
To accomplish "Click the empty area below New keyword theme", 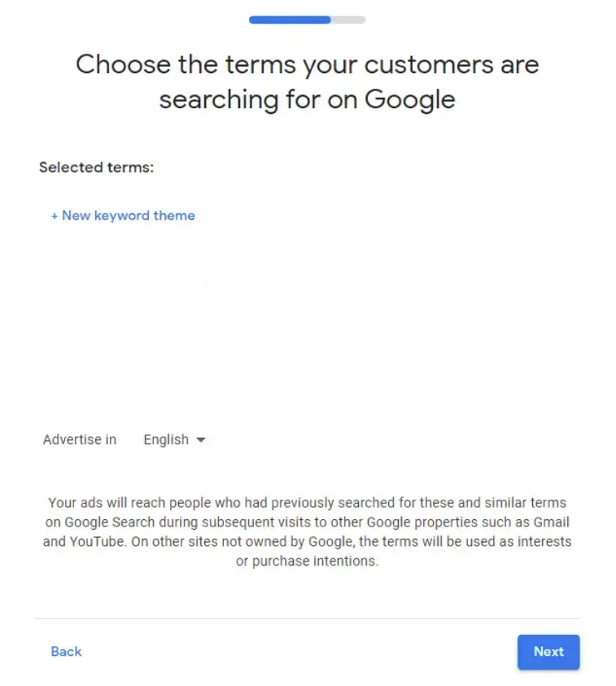I will [306, 324].
